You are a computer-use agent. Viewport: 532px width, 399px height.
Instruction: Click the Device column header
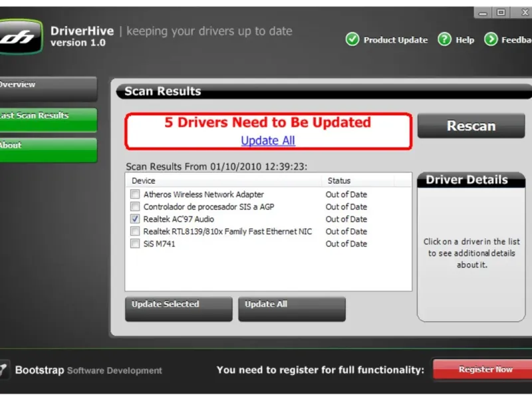[224, 180]
